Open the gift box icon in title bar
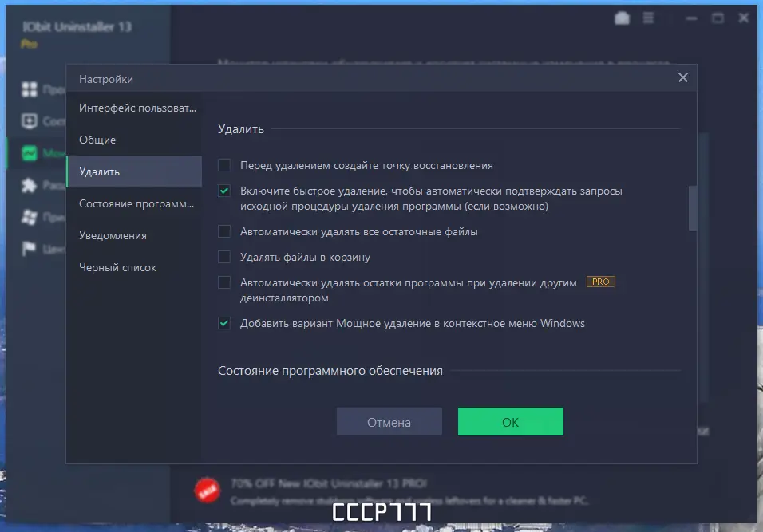The width and height of the screenshot is (763, 532). point(623,17)
